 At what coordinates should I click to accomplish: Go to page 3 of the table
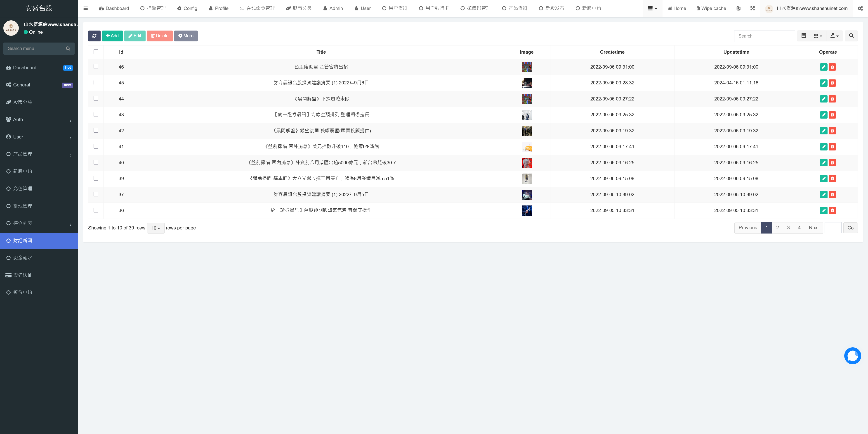788,228
